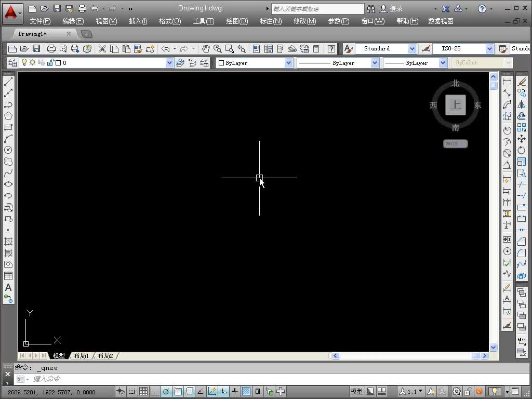532x399 pixels.
Task: Toggle Object Snap in status bar
Action: [x=178, y=392]
